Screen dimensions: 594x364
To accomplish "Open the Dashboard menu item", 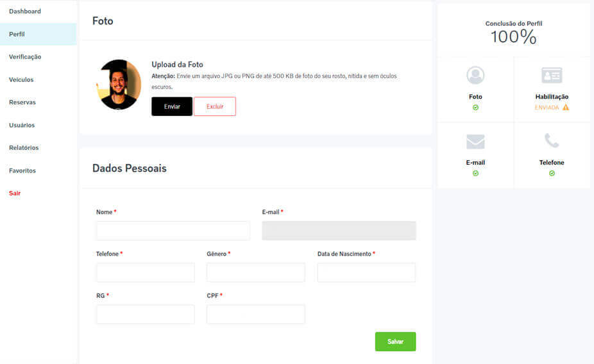I will (25, 12).
